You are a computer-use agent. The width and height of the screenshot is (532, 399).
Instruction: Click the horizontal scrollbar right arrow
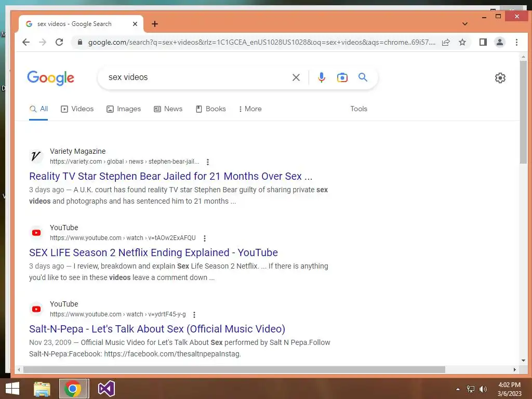click(515, 369)
